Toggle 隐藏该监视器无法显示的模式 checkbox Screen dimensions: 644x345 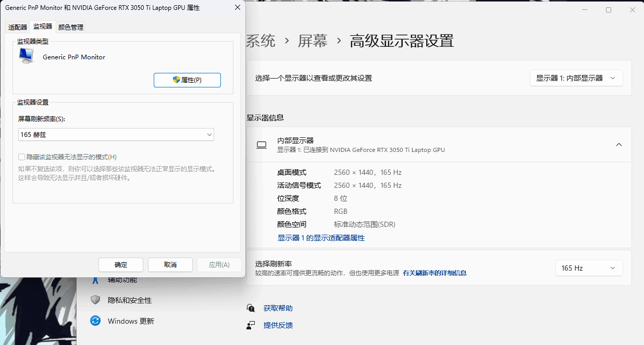click(x=21, y=157)
